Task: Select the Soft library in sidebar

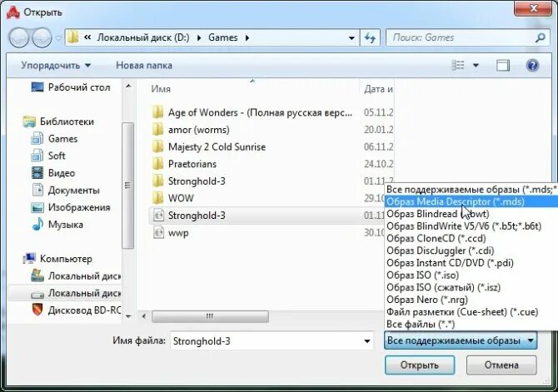Action: click(x=48, y=156)
